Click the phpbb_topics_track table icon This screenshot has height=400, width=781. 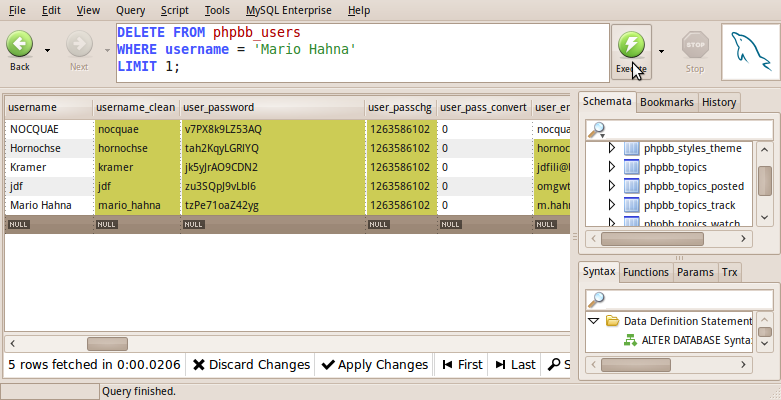click(x=632, y=205)
